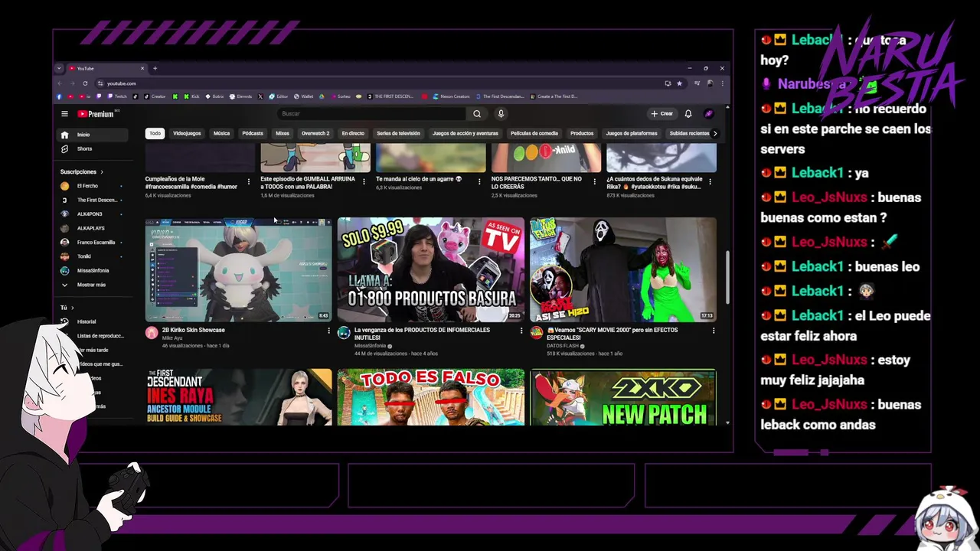Open the Creator bookmark
Screen dimensions: 980x551
[155, 96]
